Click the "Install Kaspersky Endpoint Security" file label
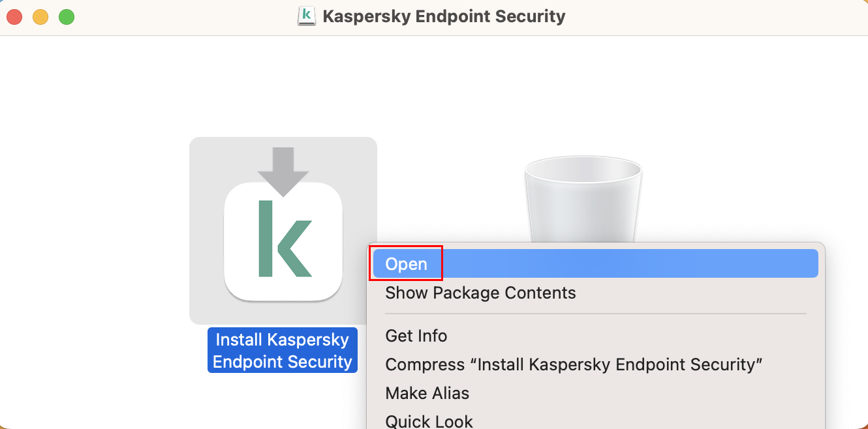Viewport: 868px width, 429px height. pyautogui.click(x=283, y=350)
